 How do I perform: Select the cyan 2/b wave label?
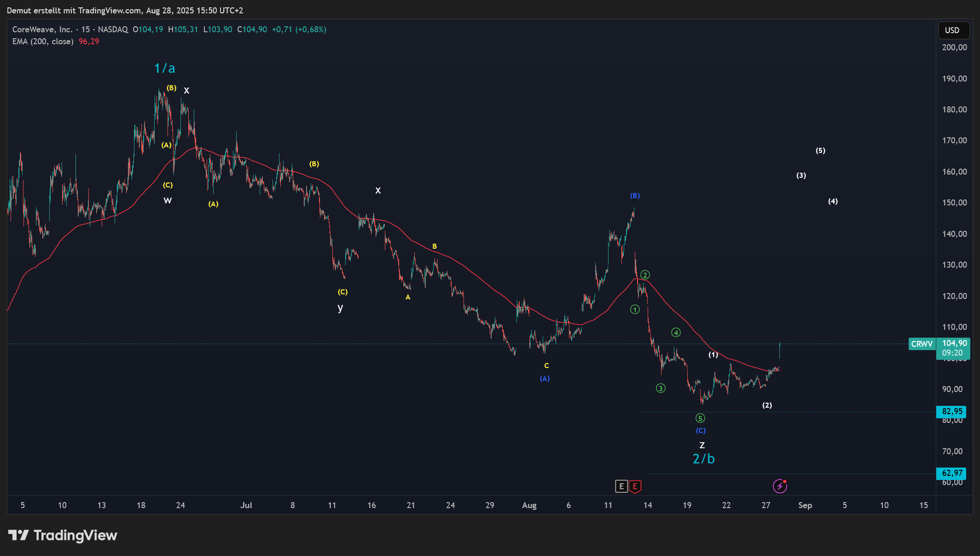[703, 459]
